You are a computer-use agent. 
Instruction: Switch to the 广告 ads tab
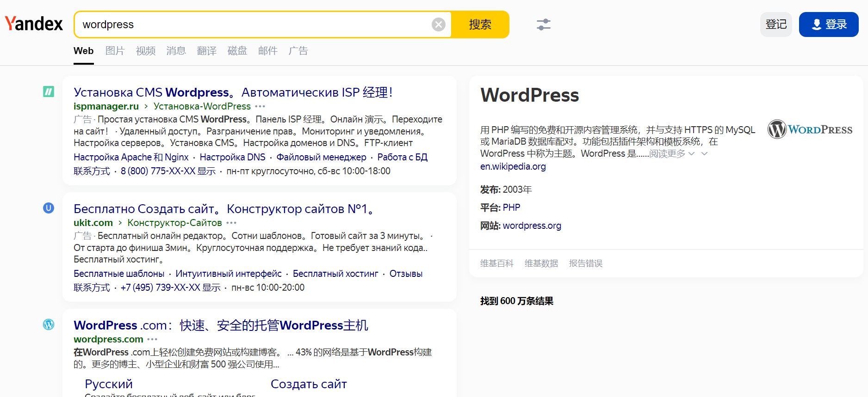tap(298, 51)
